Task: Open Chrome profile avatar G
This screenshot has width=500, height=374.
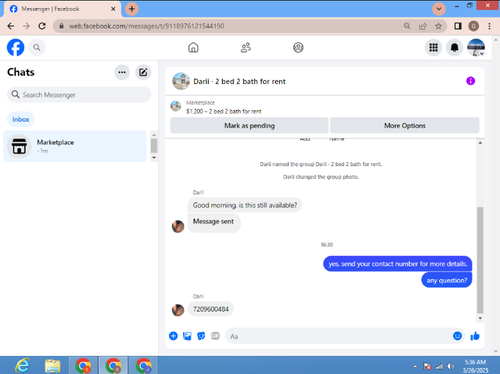Action: pos(473,26)
